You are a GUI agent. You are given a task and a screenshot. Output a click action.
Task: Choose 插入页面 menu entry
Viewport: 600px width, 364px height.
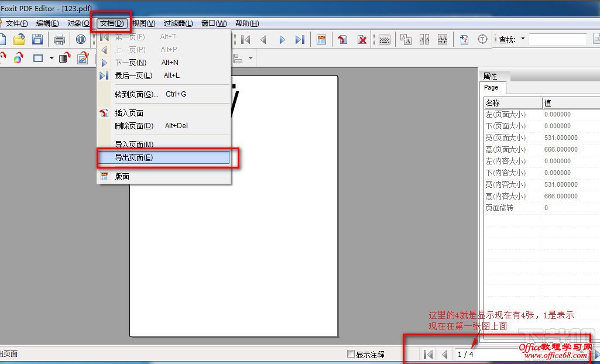tap(164, 113)
